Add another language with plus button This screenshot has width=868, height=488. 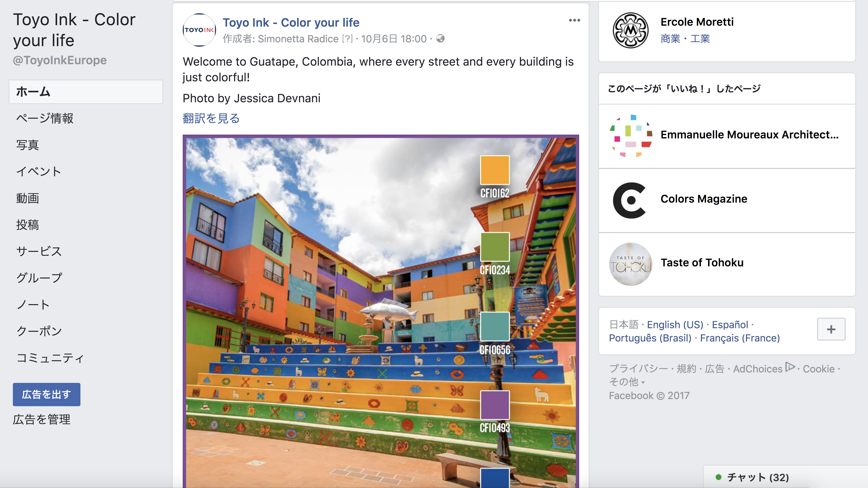[x=831, y=329]
